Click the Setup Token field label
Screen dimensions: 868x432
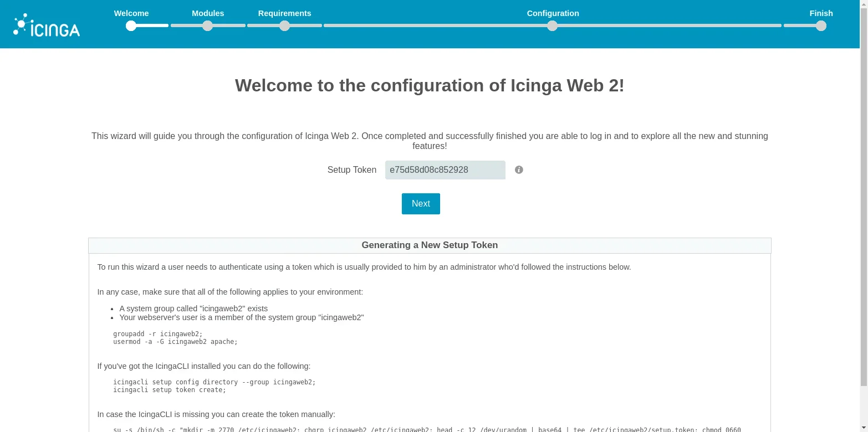351,170
